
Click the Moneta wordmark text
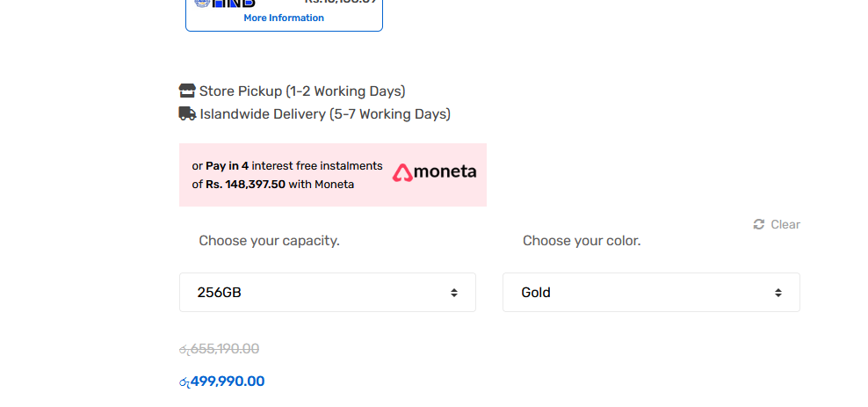point(445,171)
